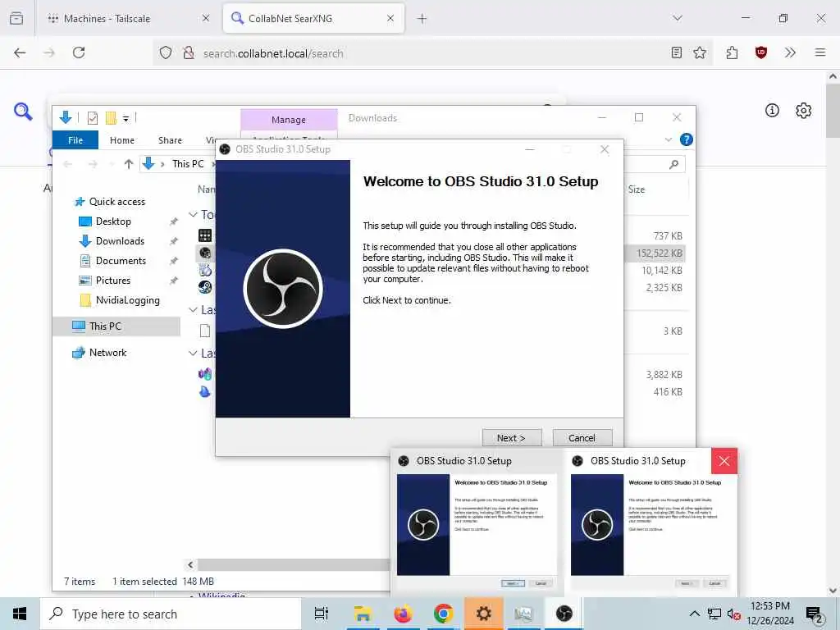Click the New folder icon in quick access toolbar
840x630 pixels.
pos(111,118)
